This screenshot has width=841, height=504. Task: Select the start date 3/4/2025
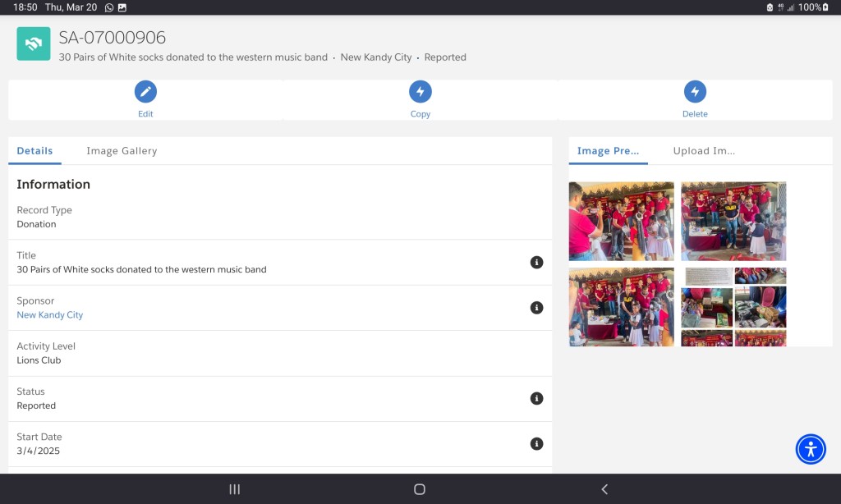38,451
